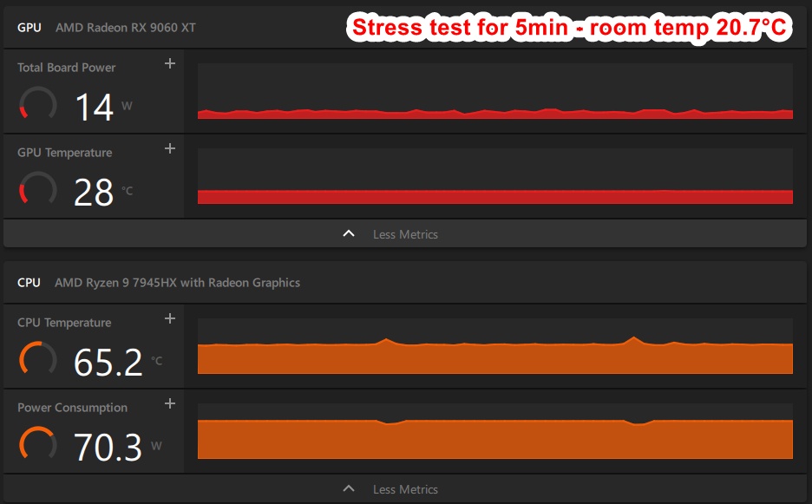Click the GPU section header label
812x504 pixels.
click(x=29, y=28)
